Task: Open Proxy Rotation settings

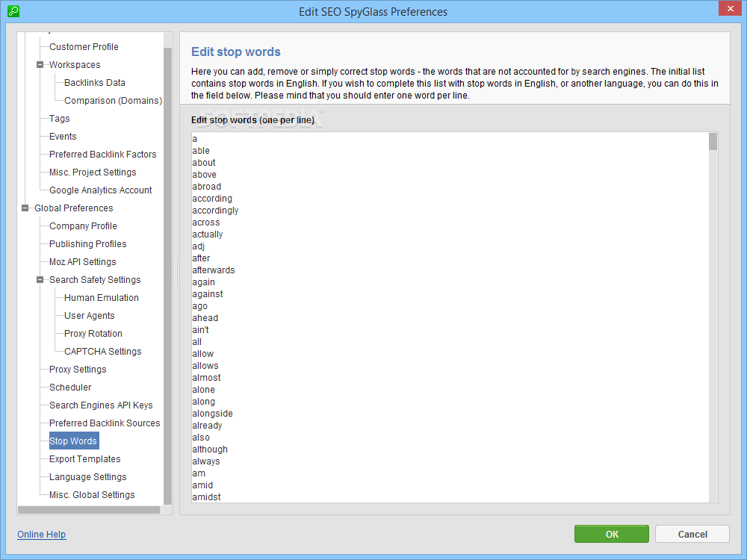Action: click(93, 333)
